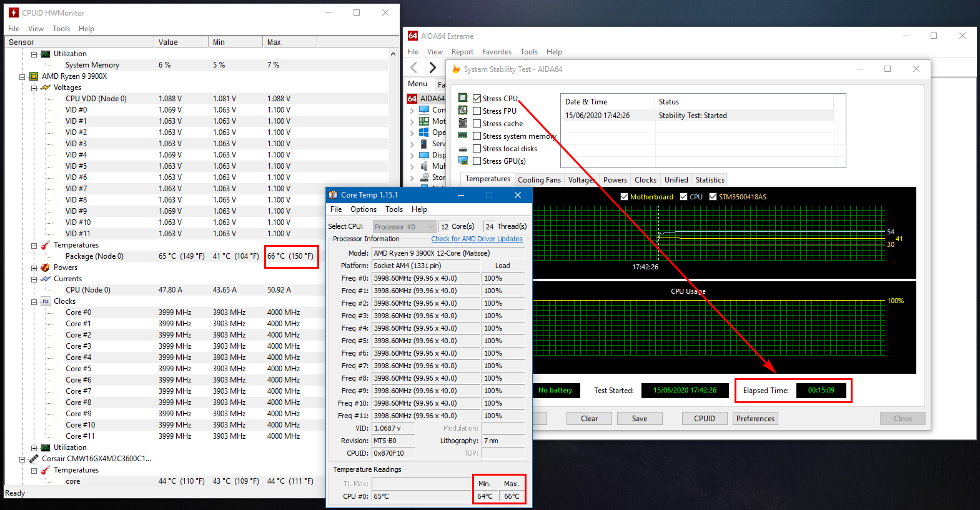This screenshot has width=980, height=510.
Task: Click the Windows logo Operating System icon in AIDA64 tree
Action: [424, 132]
